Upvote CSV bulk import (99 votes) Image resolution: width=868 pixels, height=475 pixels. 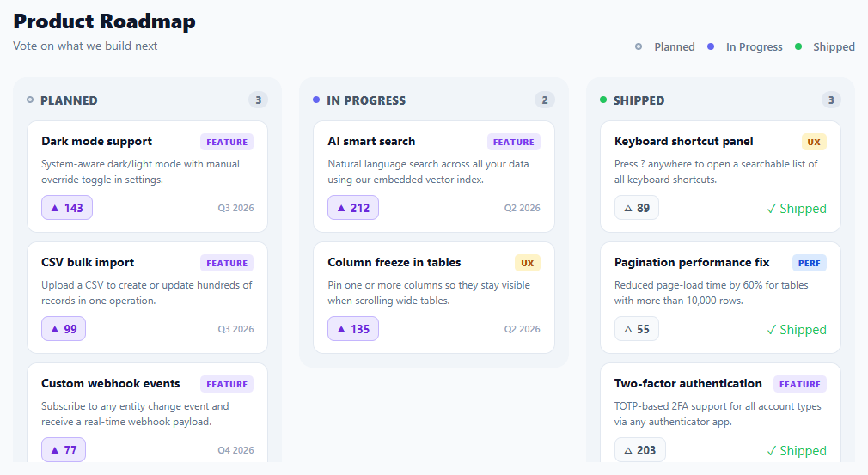coord(64,329)
